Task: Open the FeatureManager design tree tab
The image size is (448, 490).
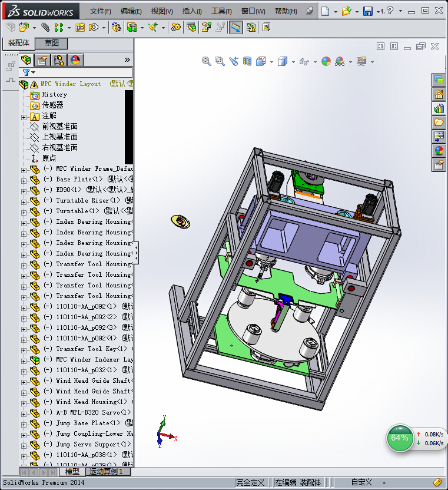Action: coord(26,59)
